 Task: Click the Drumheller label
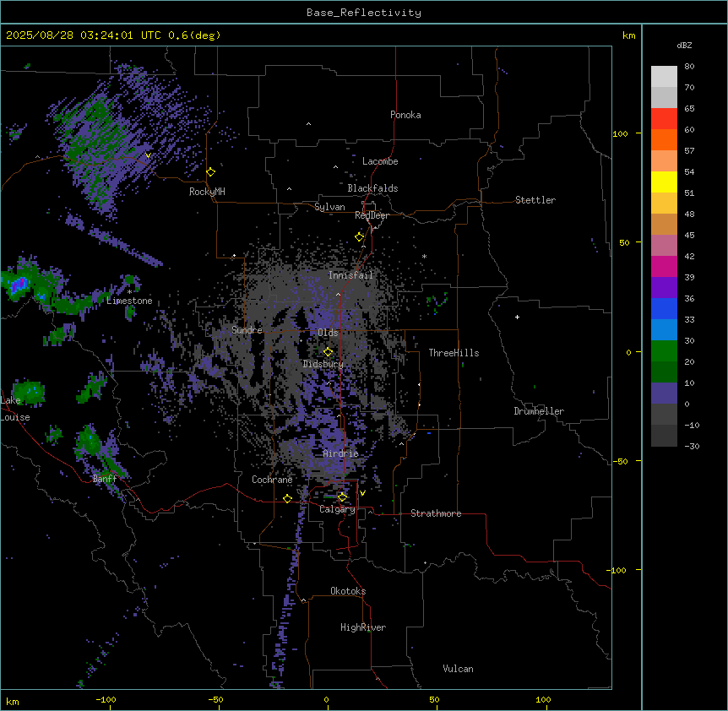coord(539,411)
